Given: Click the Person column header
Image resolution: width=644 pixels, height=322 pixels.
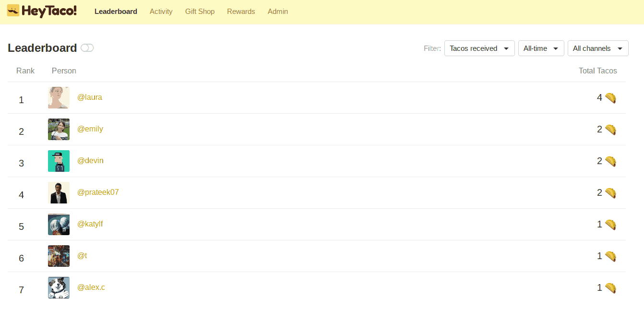Looking at the screenshot, I should pyautogui.click(x=64, y=71).
